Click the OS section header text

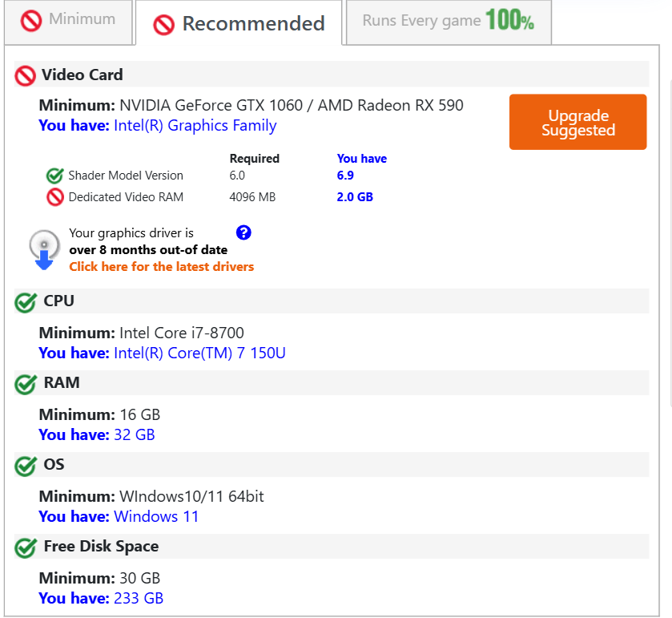point(54,464)
